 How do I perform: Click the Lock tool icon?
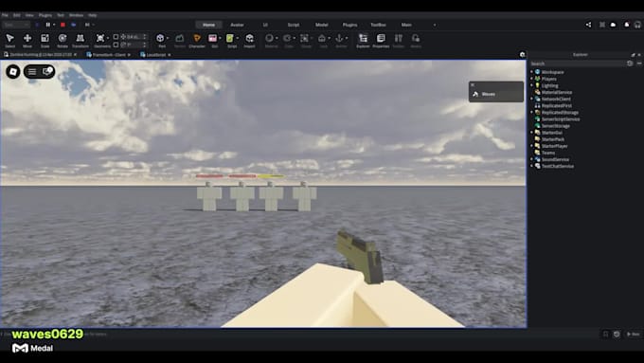pos(322,39)
